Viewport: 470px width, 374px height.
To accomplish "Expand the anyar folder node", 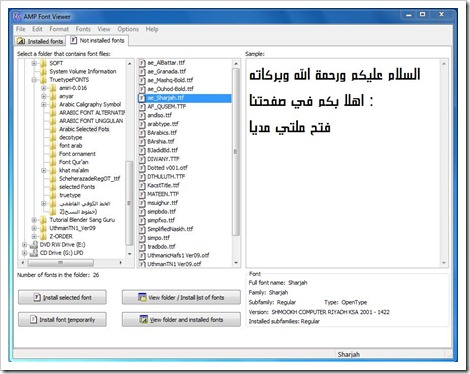I will (x=44, y=96).
